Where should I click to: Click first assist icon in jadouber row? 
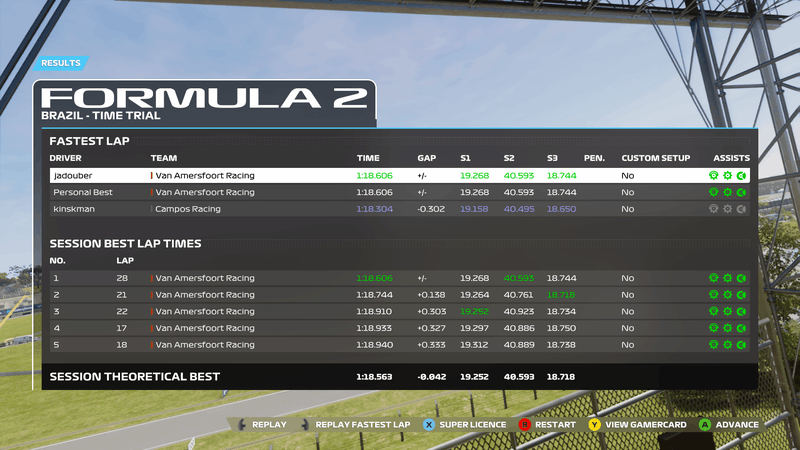click(x=713, y=176)
